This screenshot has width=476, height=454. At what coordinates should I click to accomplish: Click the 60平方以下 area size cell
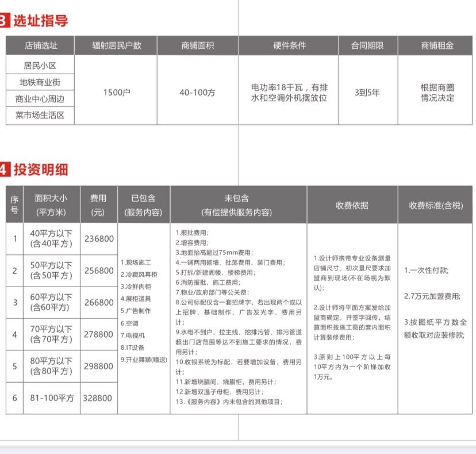[x=51, y=302]
